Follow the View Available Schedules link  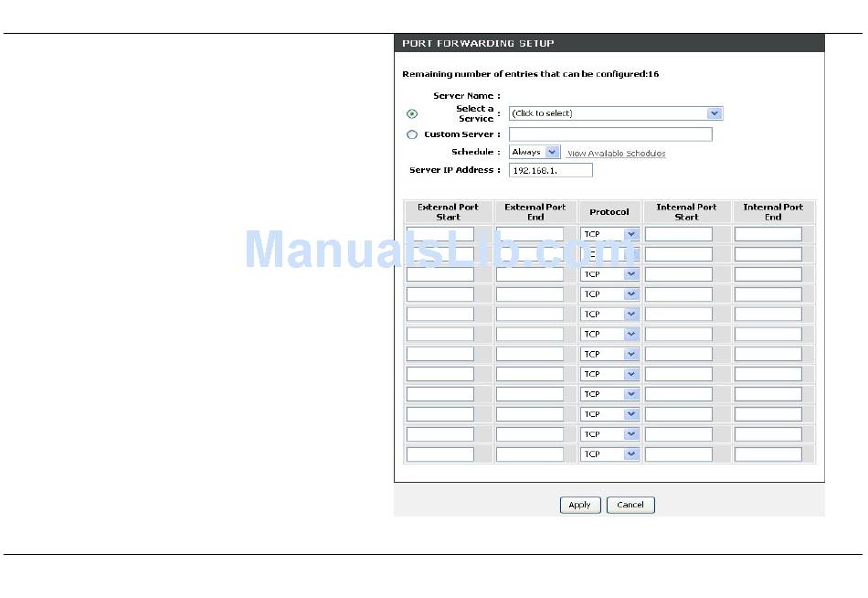[x=616, y=154]
